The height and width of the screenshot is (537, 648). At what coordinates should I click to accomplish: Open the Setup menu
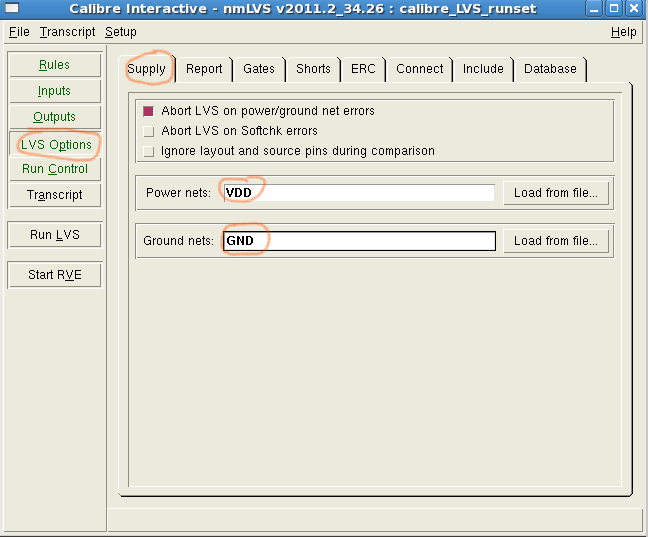(x=120, y=32)
